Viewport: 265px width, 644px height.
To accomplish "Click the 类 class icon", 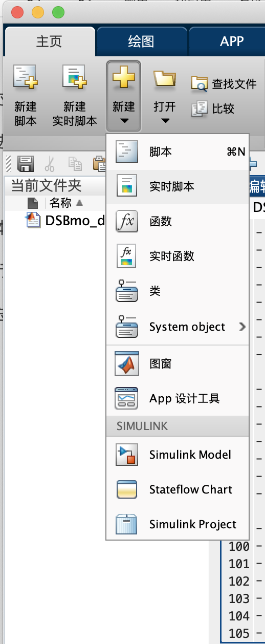I will tap(127, 291).
